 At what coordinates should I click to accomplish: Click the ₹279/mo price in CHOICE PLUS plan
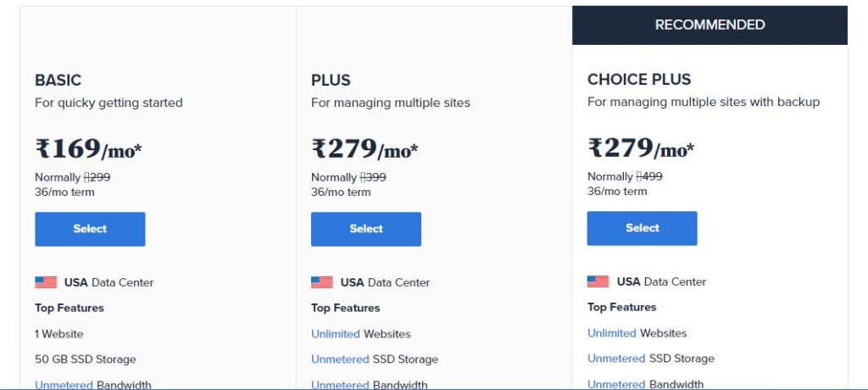pyautogui.click(x=641, y=148)
